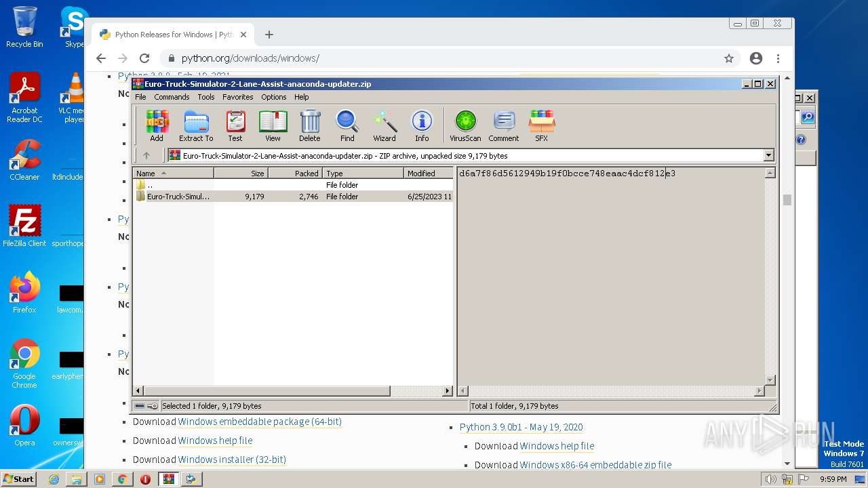This screenshot has height=488, width=868.
Task: Click the View file toolbar icon
Action: (273, 126)
